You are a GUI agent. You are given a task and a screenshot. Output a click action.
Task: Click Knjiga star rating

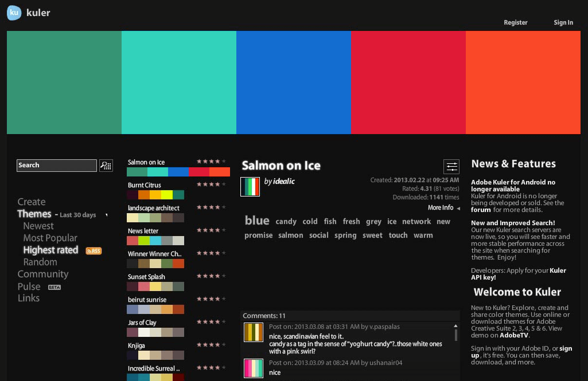pyautogui.click(x=211, y=345)
